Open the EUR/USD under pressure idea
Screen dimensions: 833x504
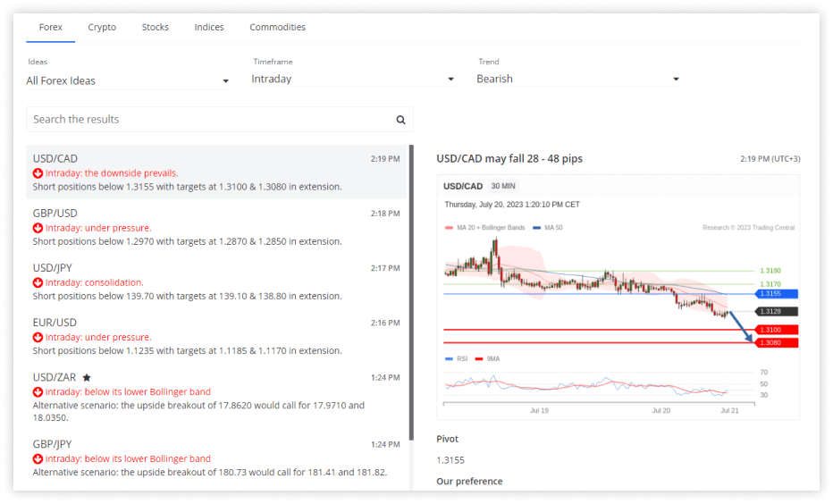click(215, 336)
